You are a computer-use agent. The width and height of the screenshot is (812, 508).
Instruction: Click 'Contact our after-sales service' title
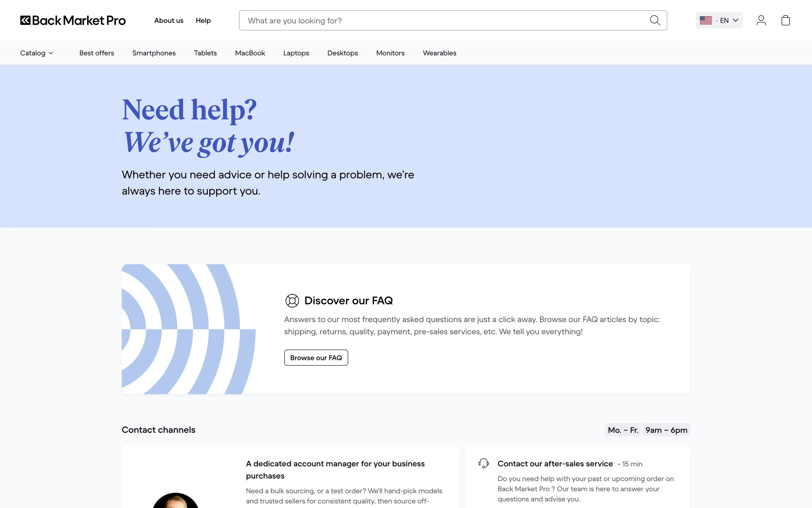click(555, 464)
